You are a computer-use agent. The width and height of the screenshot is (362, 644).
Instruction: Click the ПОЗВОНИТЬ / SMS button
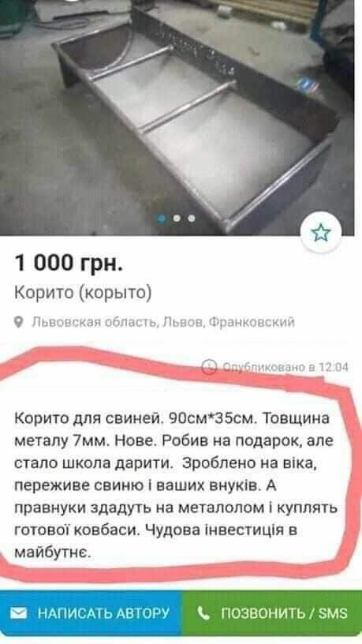coord(271,613)
